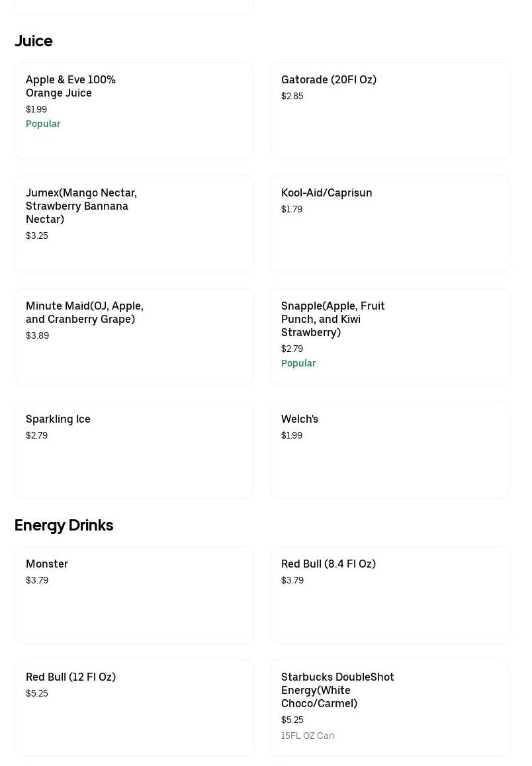Image resolution: width=532 pixels, height=766 pixels.
Task: Open the Kool-Aid/Caprisun menu item
Action: click(x=390, y=224)
